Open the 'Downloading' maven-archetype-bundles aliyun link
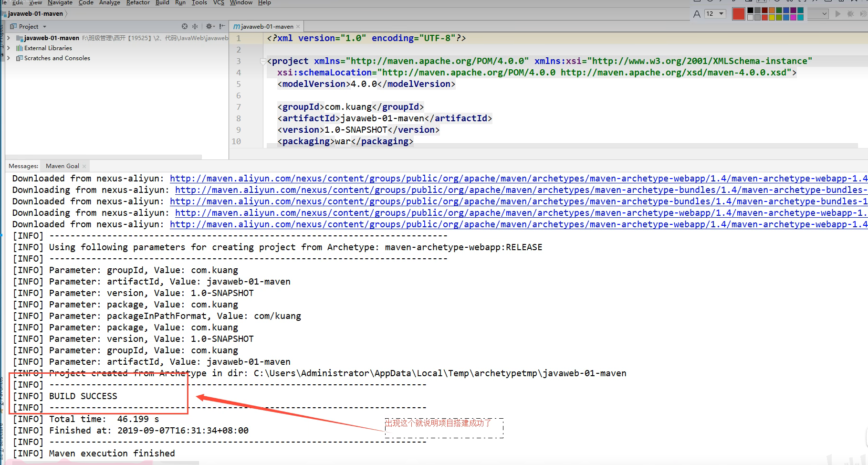This screenshot has height=465, width=868. [x=521, y=190]
